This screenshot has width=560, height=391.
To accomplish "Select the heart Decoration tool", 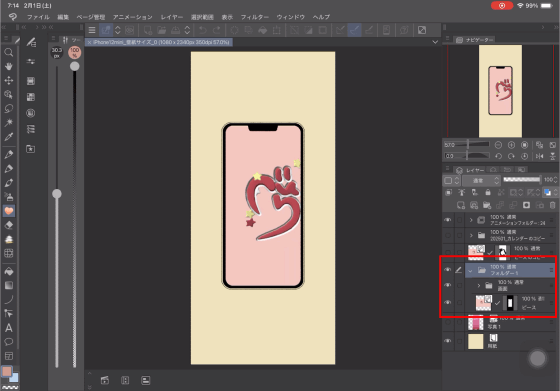I will pyautogui.click(x=9, y=211).
